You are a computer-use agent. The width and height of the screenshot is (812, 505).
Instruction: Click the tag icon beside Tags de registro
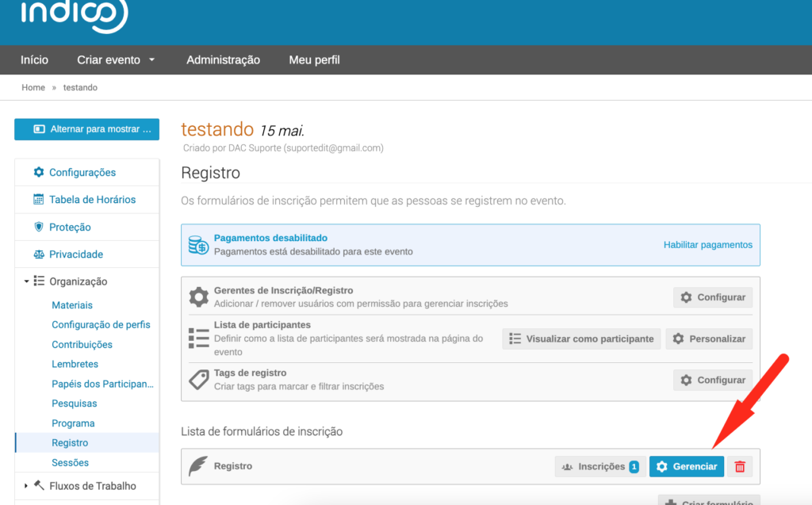(x=198, y=380)
